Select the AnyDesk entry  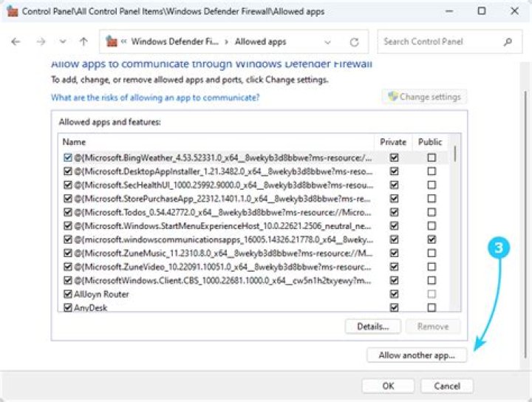pyautogui.click(x=91, y=307)
